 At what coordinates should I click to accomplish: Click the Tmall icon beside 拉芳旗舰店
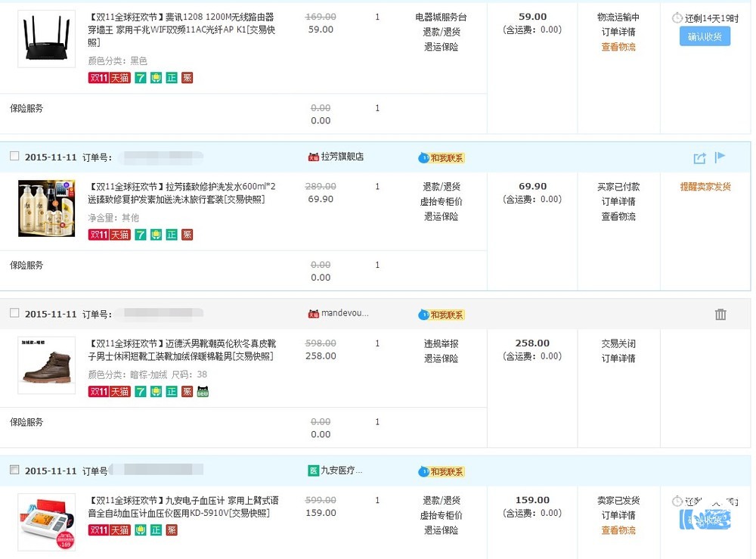pos(314,157)
